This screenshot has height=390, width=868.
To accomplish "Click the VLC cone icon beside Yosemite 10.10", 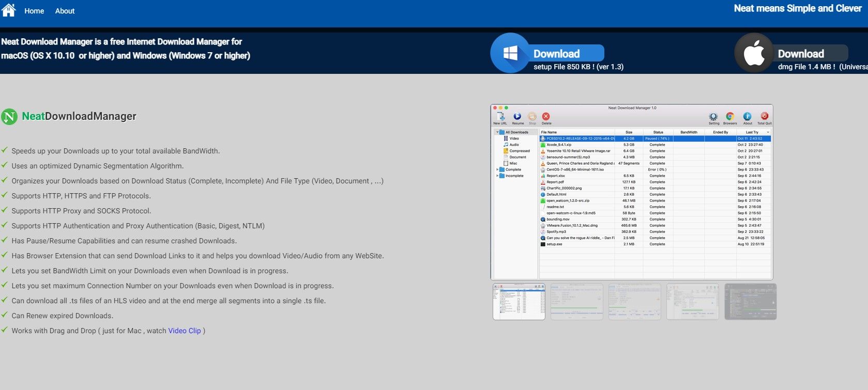I will [x=543, y=151].
